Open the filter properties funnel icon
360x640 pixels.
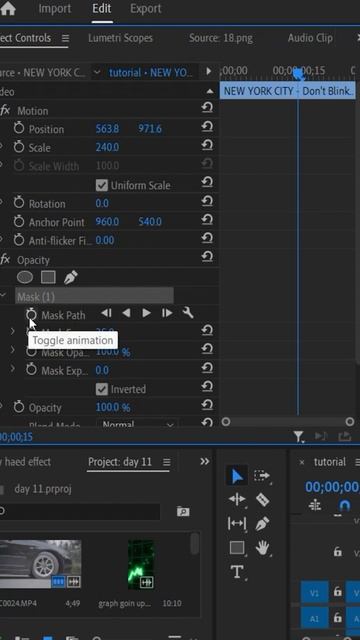click(299, 437)
